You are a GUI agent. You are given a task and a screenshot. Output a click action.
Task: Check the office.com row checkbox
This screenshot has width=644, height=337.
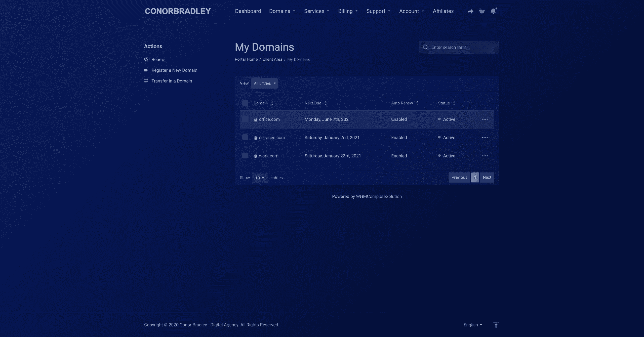245,119
